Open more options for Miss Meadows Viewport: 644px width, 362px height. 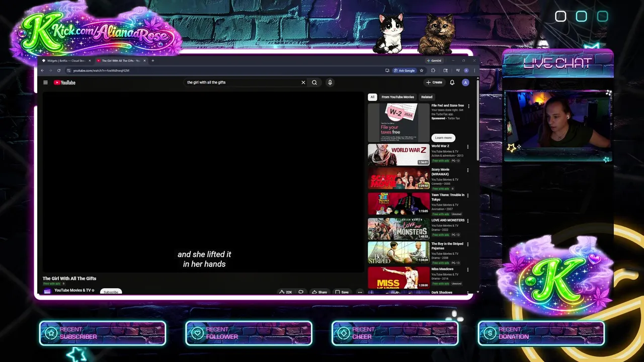468,270
